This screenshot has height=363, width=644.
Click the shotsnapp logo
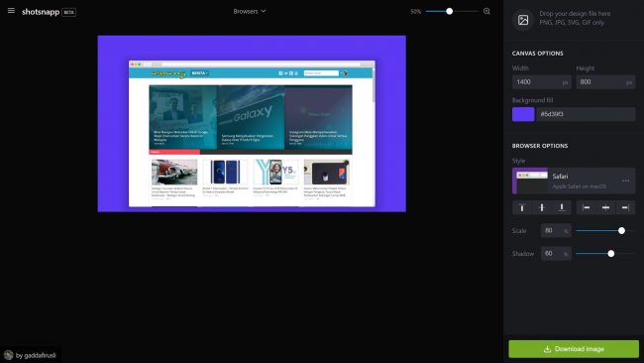click(41, 12)
